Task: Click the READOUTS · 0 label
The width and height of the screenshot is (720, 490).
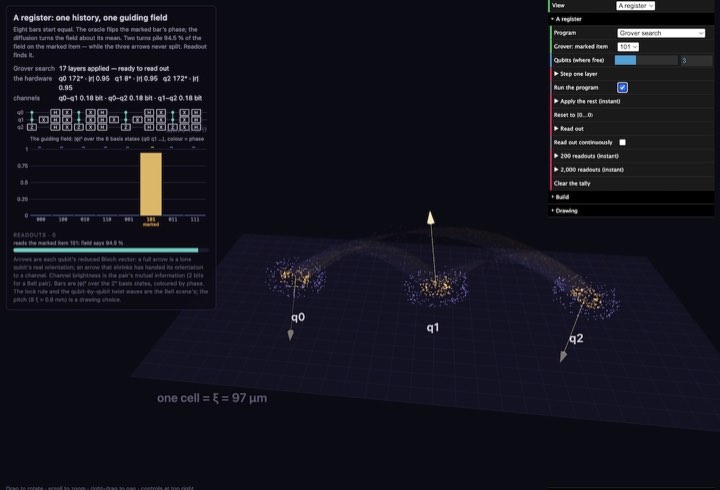Action: (34, 235)
